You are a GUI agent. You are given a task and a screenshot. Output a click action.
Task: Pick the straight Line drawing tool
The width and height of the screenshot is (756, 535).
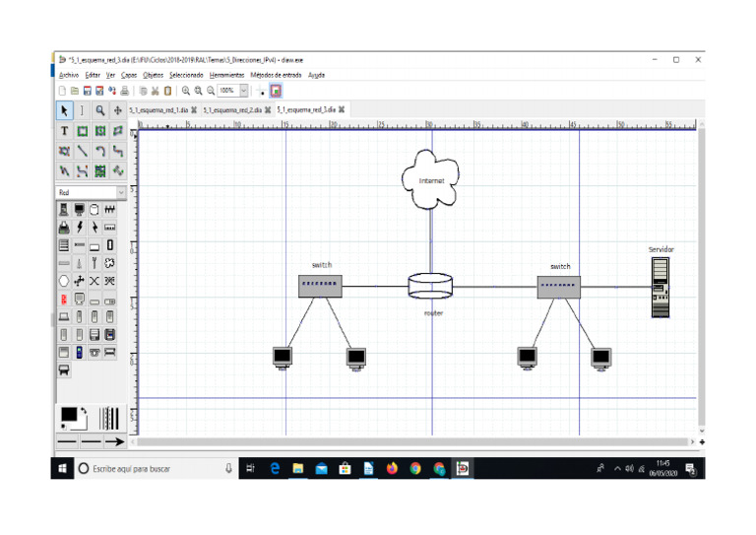point(83,152)
